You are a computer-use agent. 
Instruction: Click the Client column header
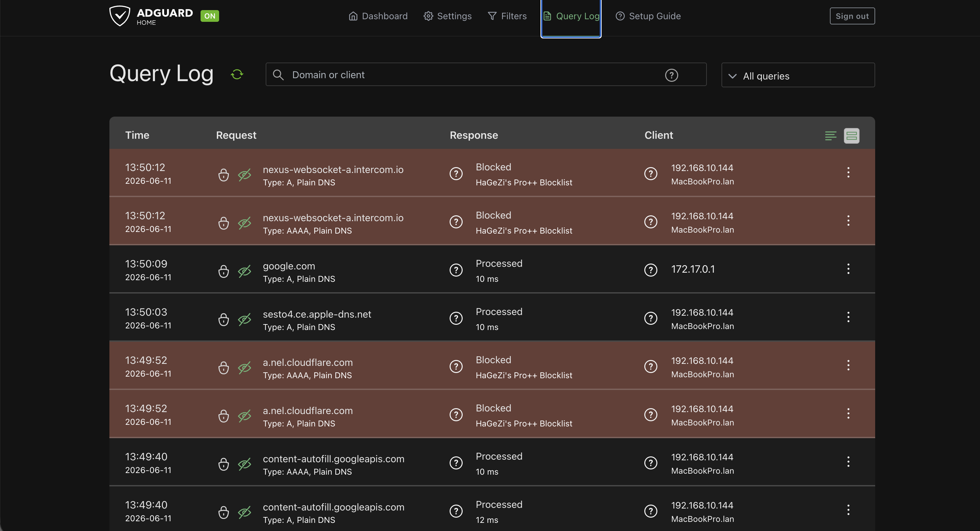(x=659, y=135)
